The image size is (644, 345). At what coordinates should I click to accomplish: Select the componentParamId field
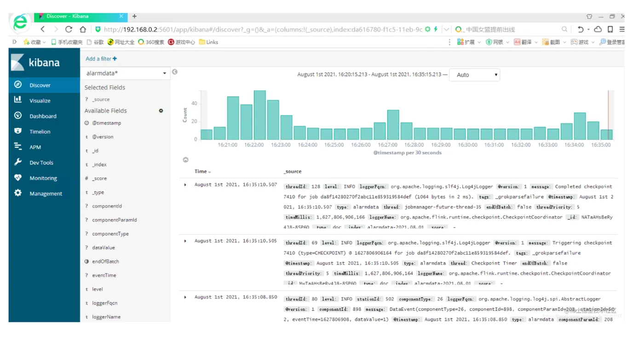click(x=114, y=220)
